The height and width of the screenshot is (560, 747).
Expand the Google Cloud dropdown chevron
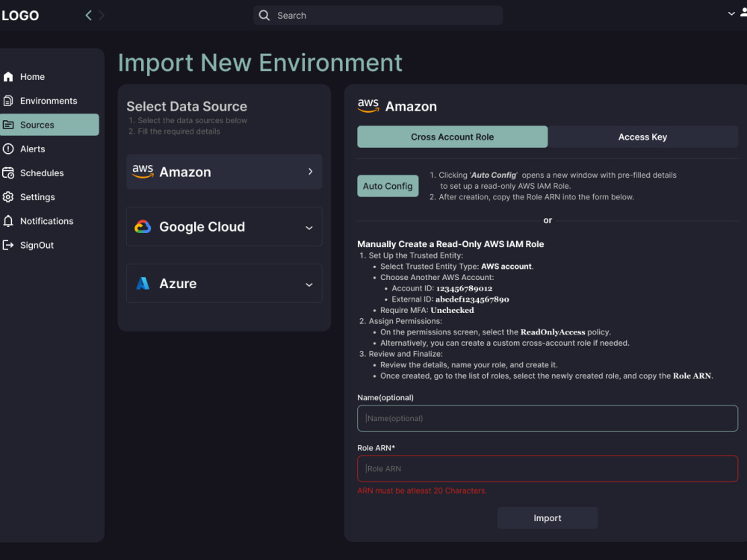[309, 228]
